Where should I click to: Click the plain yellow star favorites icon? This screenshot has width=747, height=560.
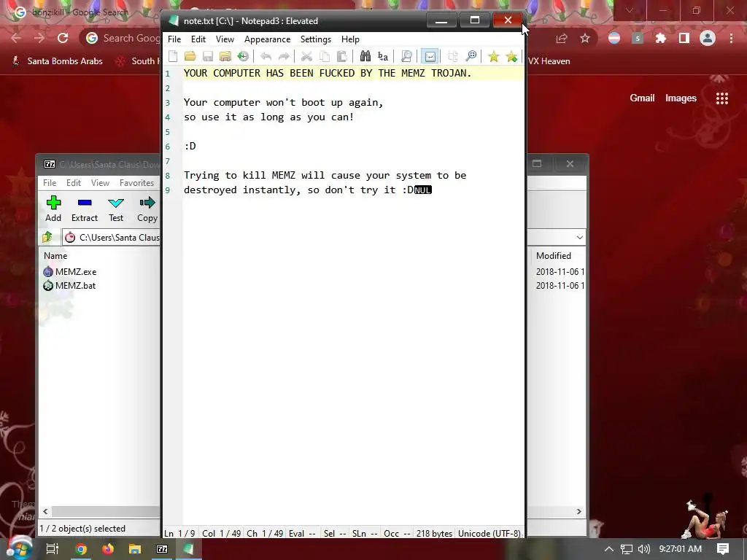click(494, 57)
